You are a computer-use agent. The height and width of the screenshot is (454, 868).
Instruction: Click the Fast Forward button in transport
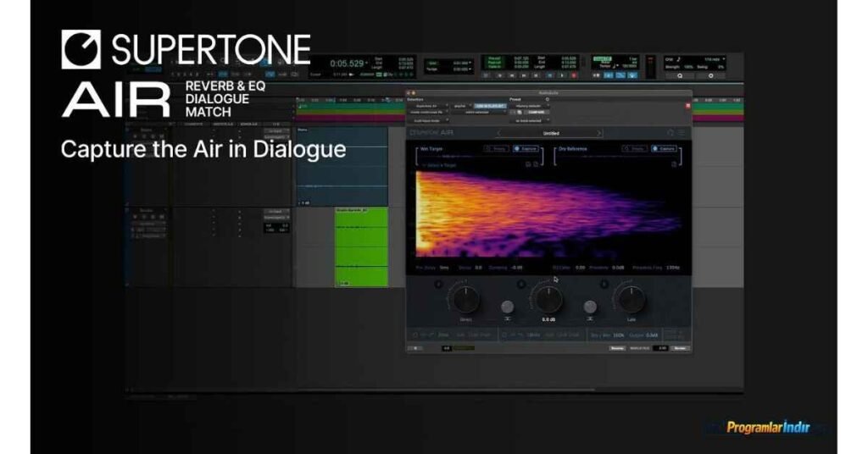[524, 75]
